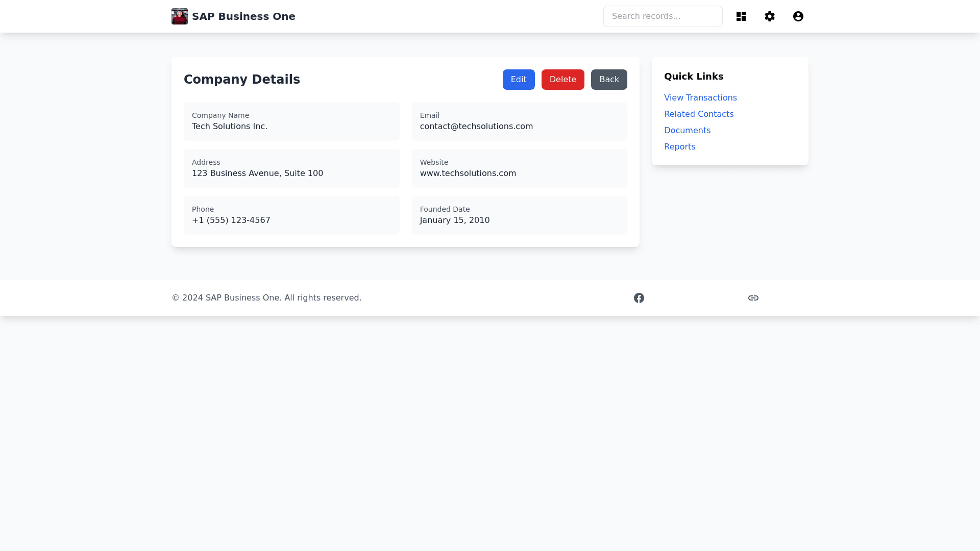Click the chain link icon in footer

point(753,298)
